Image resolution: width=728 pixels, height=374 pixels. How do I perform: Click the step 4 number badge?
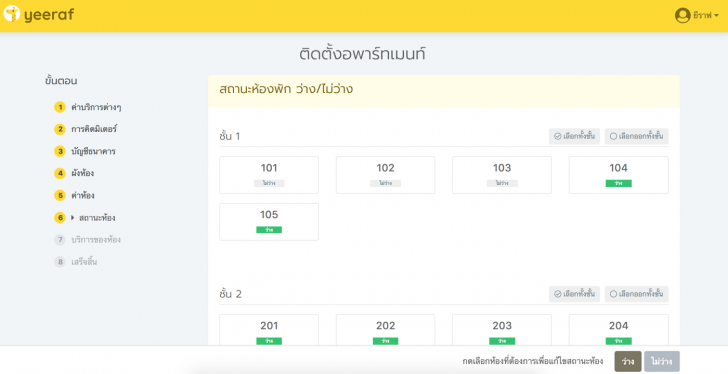60,173
